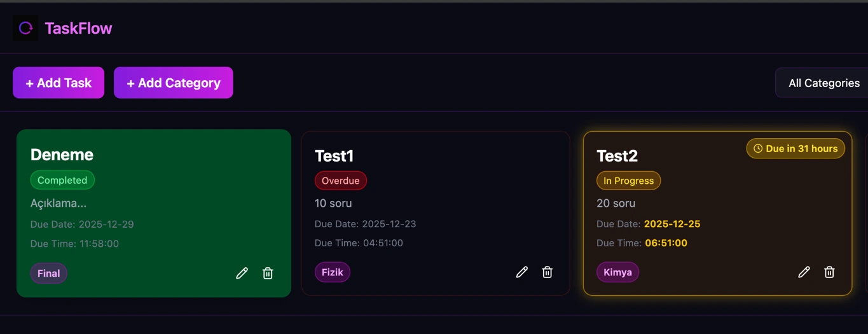This screenshot has width=868, height=334.
Task: Click the highlighted date 2025-12-25 on Test2
Action: coord(672,224)
